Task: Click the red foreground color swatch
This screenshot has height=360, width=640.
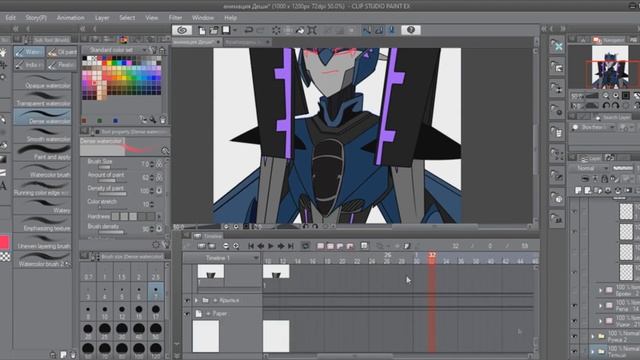Action: tap(4, 242)
